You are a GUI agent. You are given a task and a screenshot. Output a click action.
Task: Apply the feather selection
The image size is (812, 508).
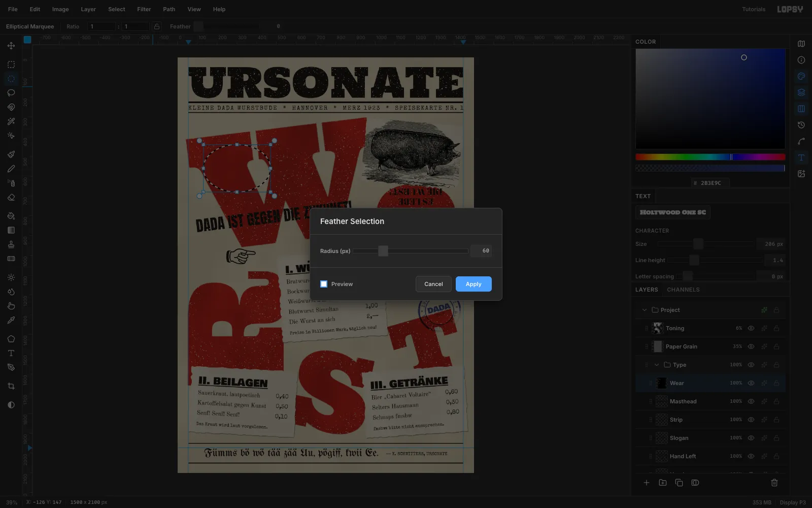[473, 284]
